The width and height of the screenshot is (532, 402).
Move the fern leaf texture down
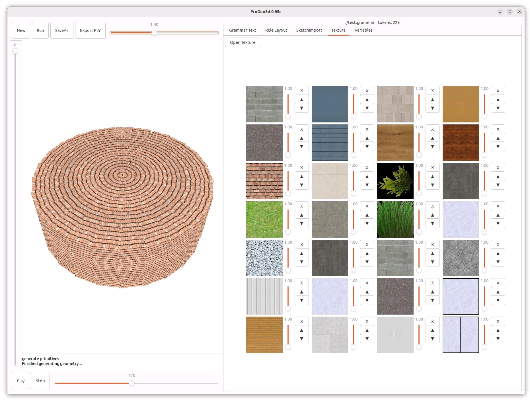click(432, 185)
